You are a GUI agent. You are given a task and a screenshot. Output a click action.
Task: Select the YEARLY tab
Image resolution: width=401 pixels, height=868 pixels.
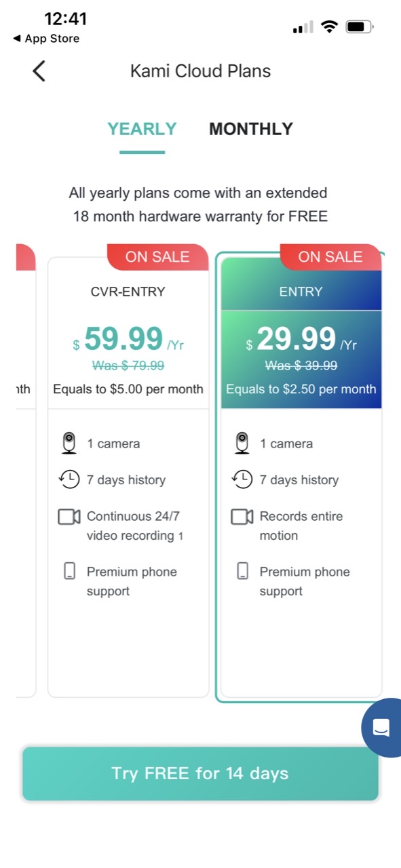142,129
